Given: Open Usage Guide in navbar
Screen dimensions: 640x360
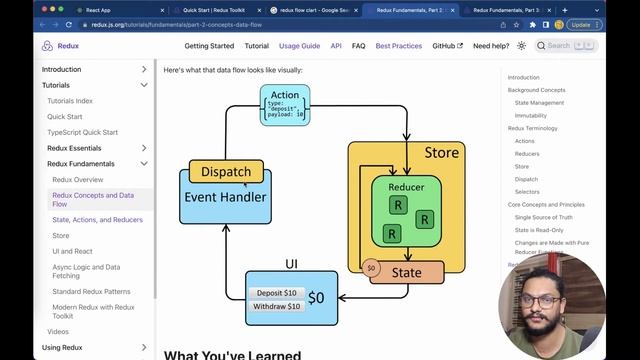Looking at the screenshot, I should pyautogui.click(x=299, y=46).
